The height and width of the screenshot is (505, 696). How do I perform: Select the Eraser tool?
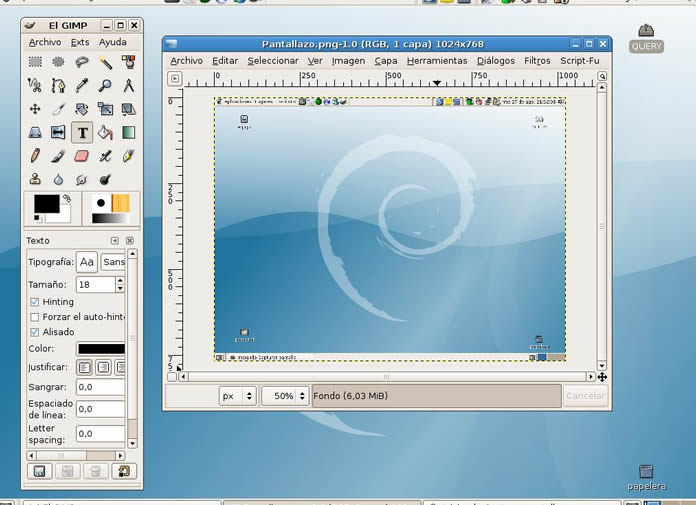[x=82, y=156]
